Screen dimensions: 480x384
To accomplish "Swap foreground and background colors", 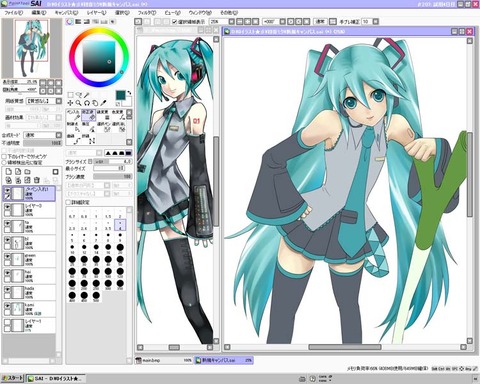I will point(129,93).
